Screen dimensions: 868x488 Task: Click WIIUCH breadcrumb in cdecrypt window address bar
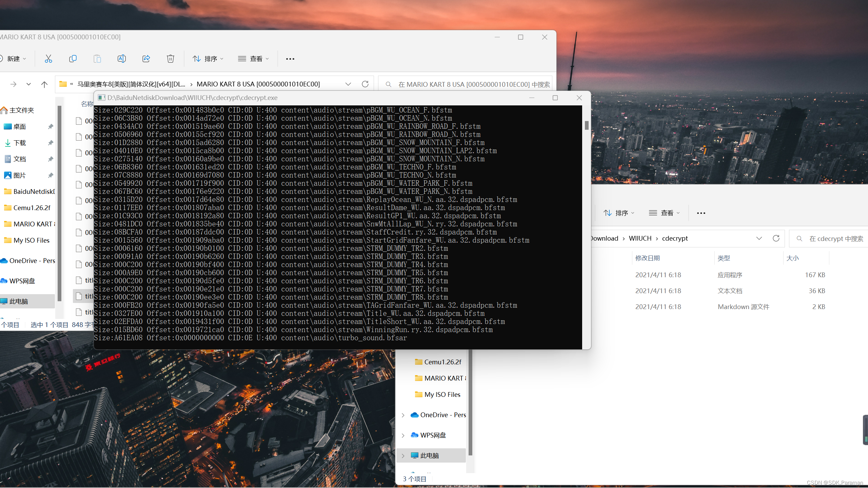(x=640, y=238)
